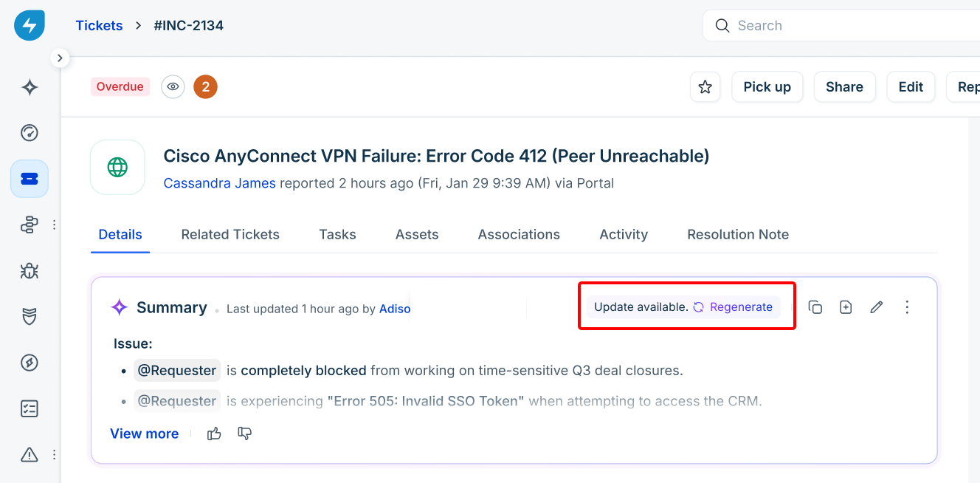Edit the summary with pencil icon
This screenshot has height=483, width=980.
coord(877,307)
